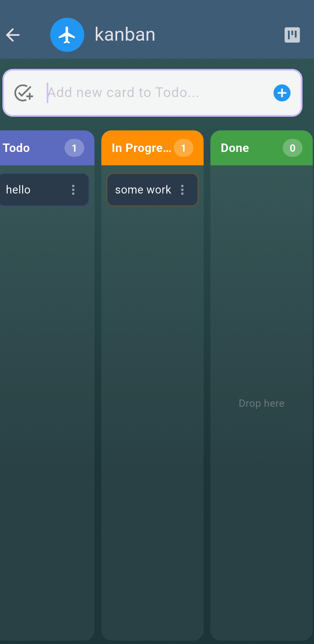The height and width of the screenshot is (644, 314).
Task: Click the kanban title text
Action: coord(125,34)
